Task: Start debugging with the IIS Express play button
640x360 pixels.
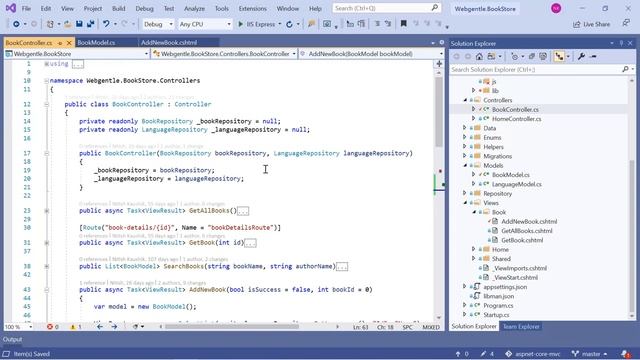Action: click(241, 24)
